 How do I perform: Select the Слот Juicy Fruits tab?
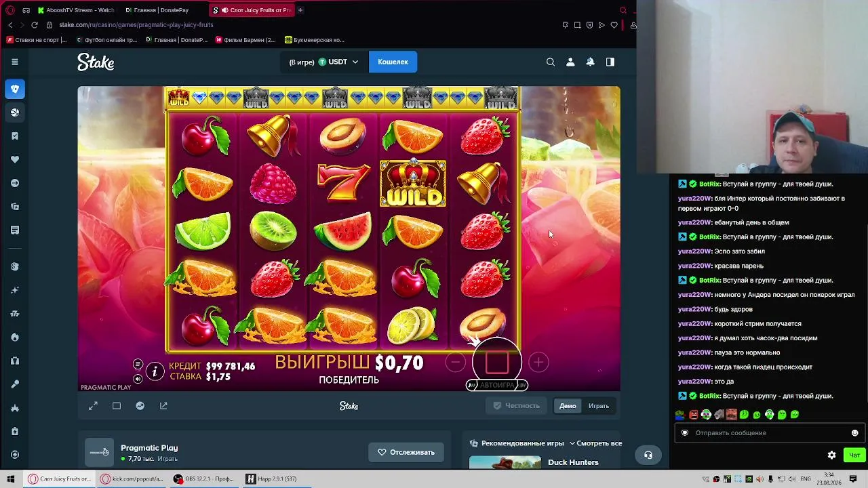click(251, 10)
